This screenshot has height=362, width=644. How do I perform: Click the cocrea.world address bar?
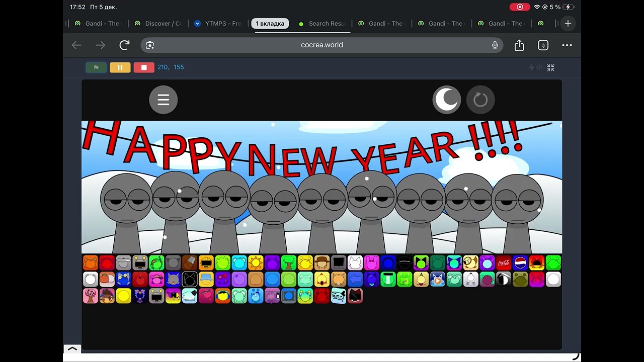click(322, 45)
